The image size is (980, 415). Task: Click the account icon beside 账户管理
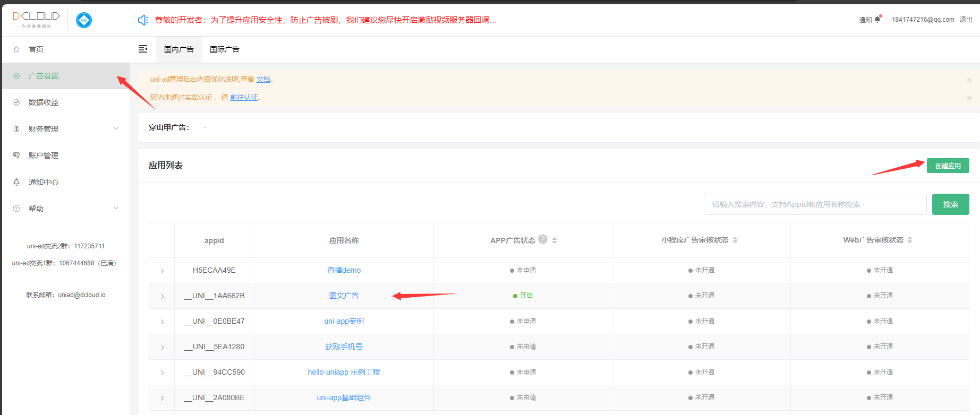(x=16, y=155)
